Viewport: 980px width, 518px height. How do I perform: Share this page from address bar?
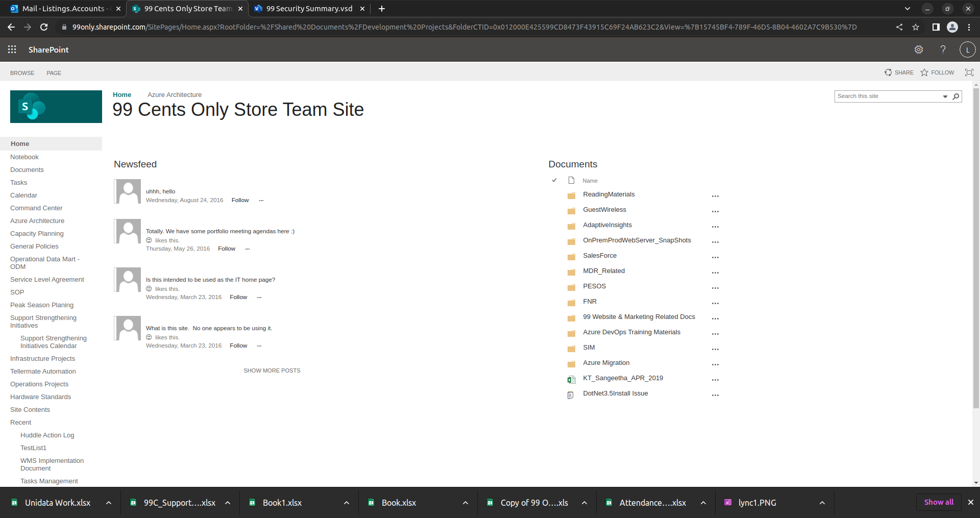[x=899, y=27]
